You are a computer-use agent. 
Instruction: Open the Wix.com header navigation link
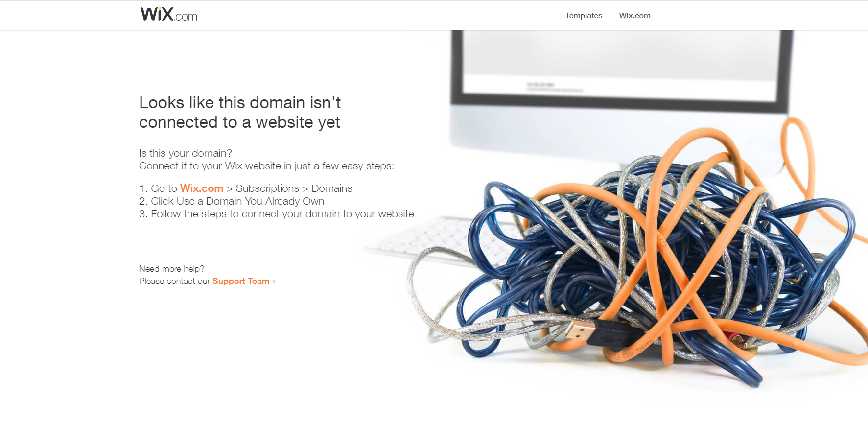tap(634, 16)
